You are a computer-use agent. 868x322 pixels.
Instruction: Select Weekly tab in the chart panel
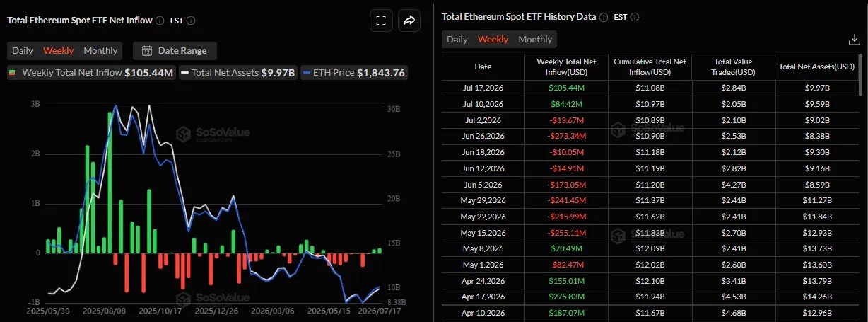point(58,50)
